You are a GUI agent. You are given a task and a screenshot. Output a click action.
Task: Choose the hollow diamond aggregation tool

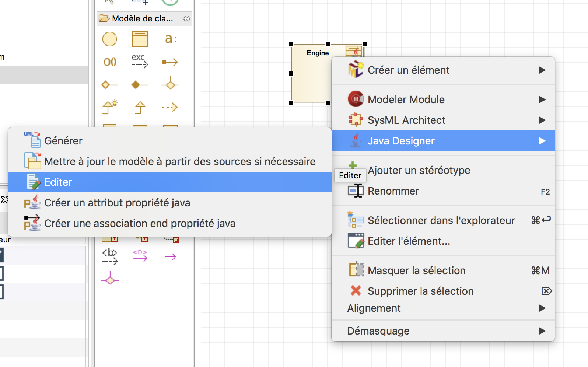[x=109, y=85]
